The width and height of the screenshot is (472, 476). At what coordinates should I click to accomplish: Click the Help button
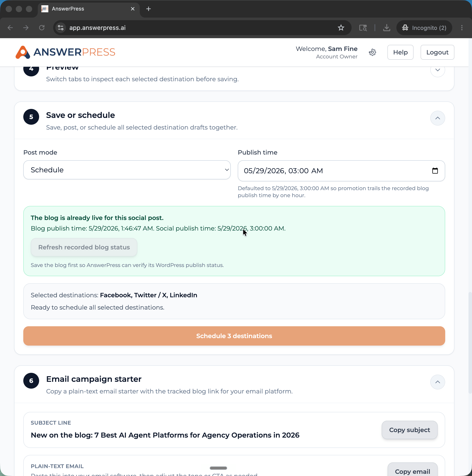(400, 52)
